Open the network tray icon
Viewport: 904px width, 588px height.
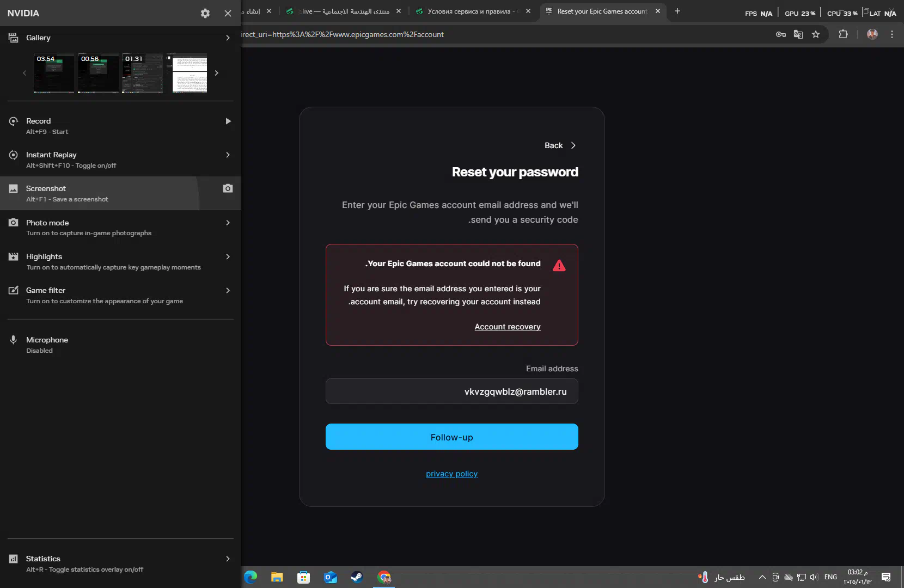click(x=802, y=577)
